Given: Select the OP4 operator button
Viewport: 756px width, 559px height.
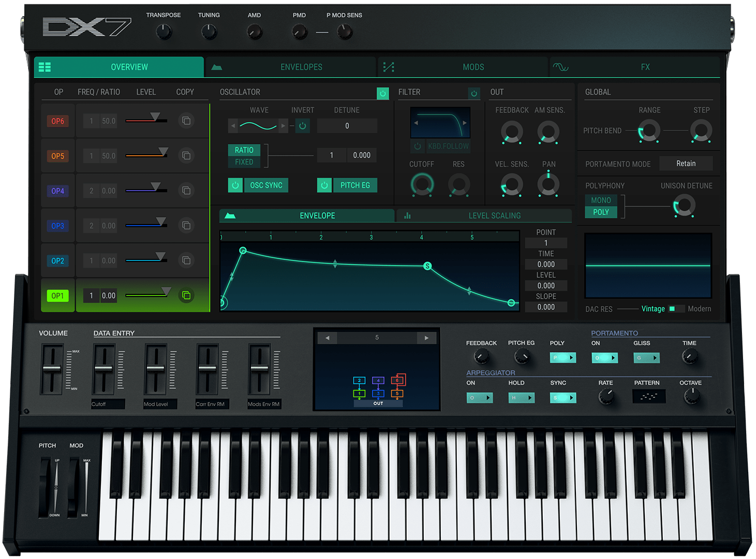Looking at the screenshot, I should click(x=58, y=191).
